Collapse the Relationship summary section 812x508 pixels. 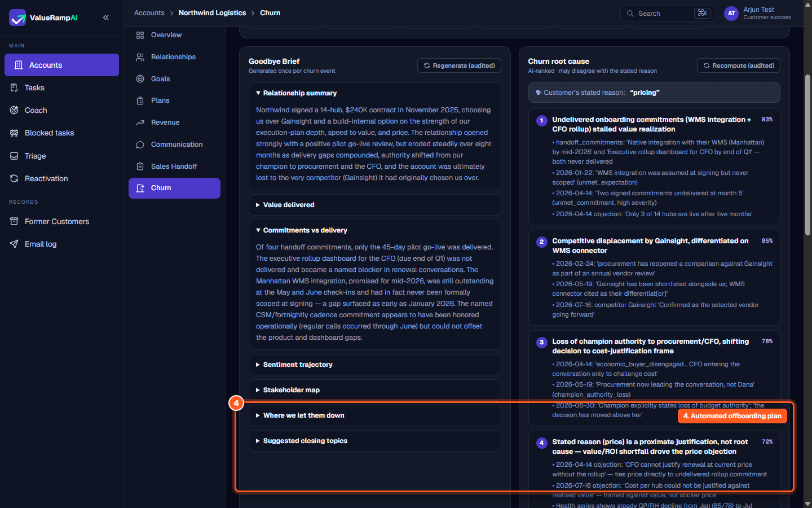(x=375, y=93)
